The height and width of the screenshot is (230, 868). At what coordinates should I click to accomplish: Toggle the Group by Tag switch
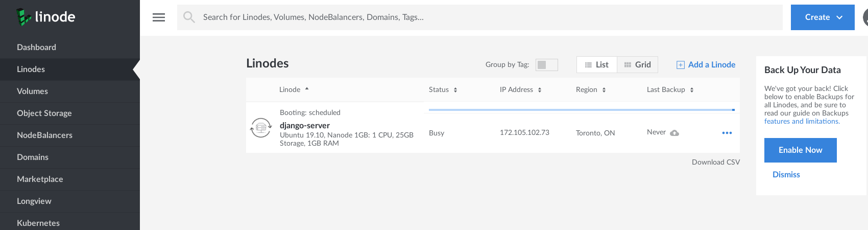(x=546, y=65)
